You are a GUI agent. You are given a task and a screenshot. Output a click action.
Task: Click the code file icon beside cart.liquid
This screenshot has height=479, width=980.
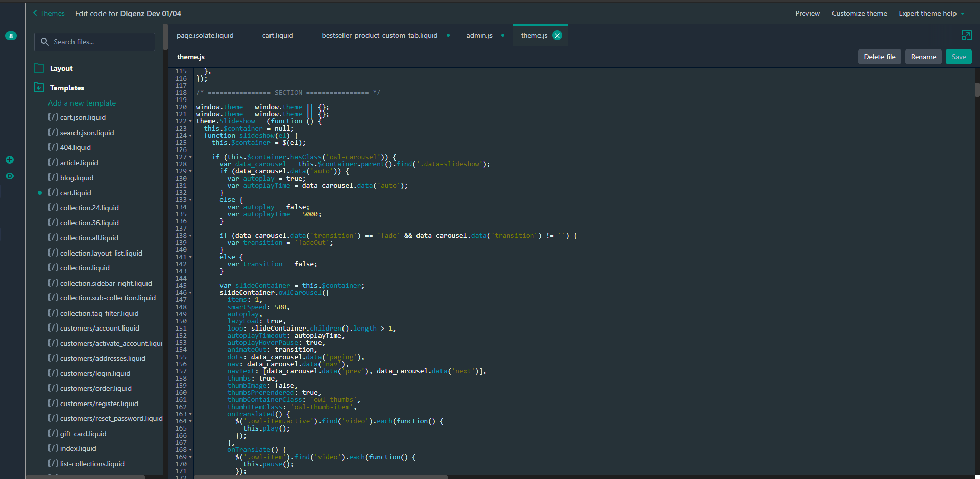(53, 192)
